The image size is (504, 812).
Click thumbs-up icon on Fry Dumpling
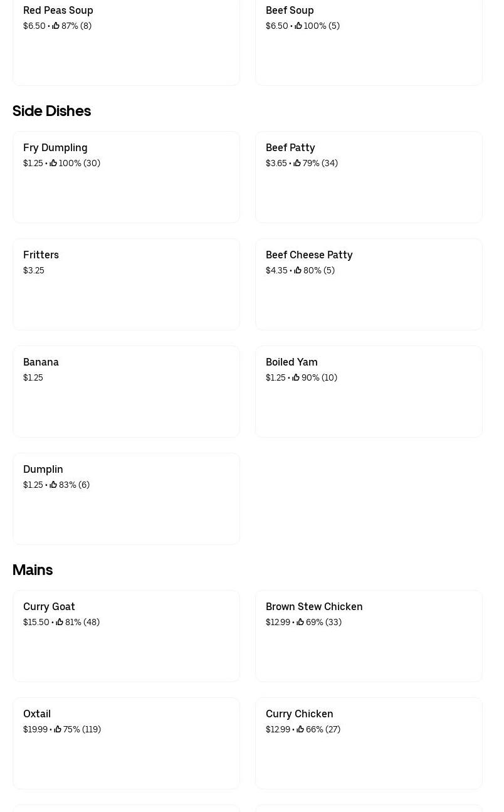point(53,163)
